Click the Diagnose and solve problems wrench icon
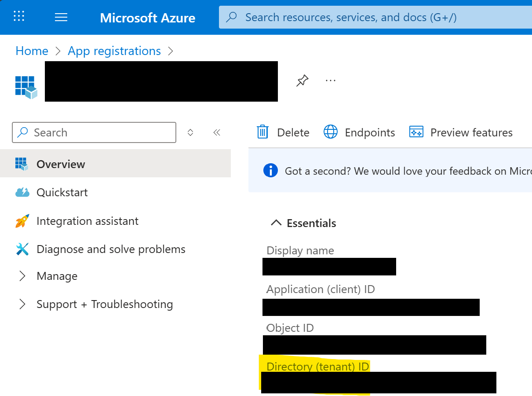This screenshot has width=532, height=396. coord(21,249)
